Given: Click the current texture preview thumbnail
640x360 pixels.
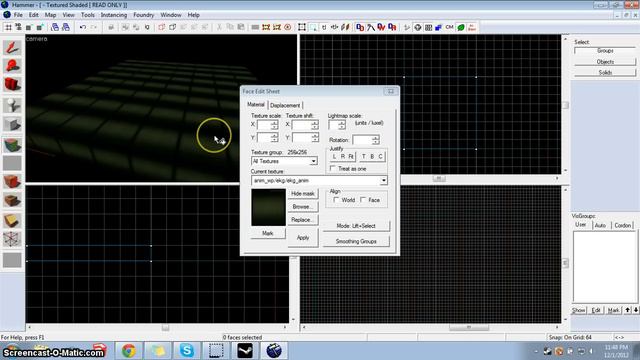Looking at the screenshot, I should click(268, 207).
